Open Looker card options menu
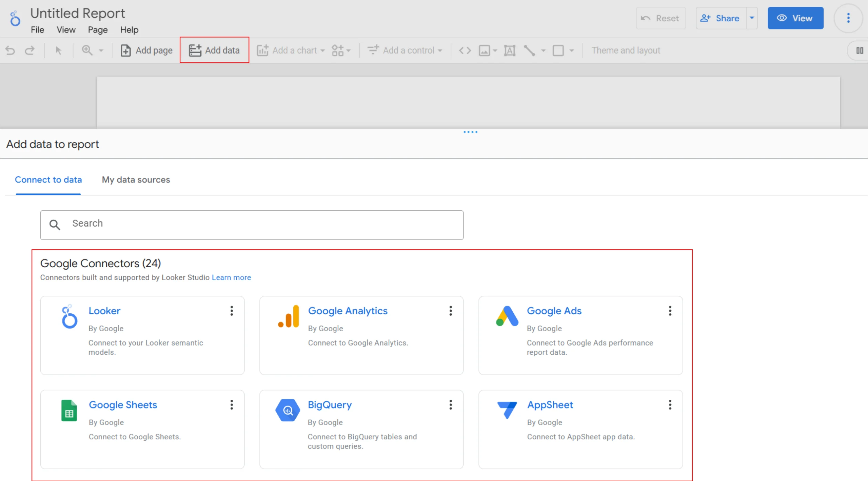The width and height of the screenshot is (868, 481). pos(232,311)
